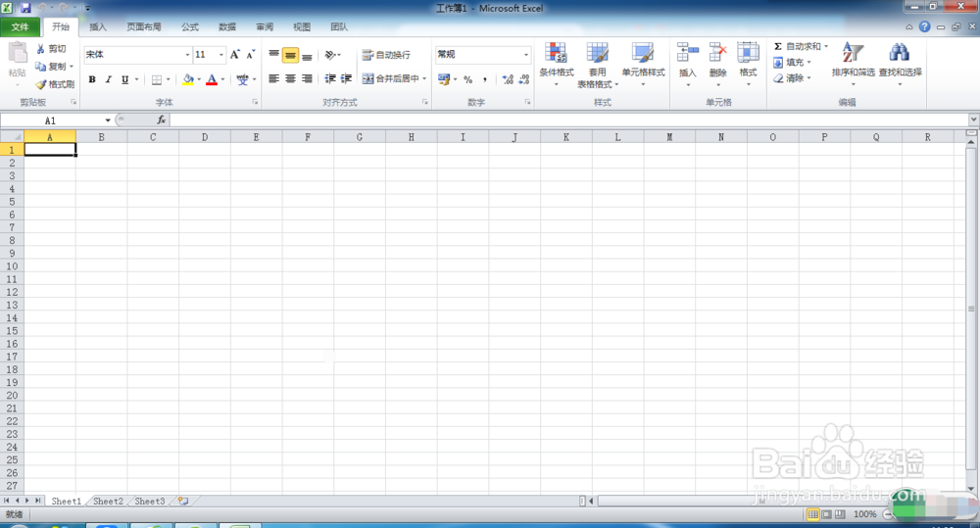
Task: Open the font size 11 dropdown
Action: [220, 55]
